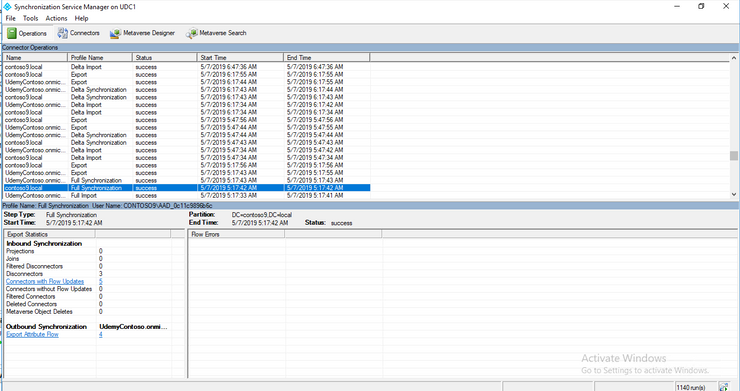Open Metaverse Designer
Image resolution: width=740 pixels, height=391 pixels.
coord(142,33)
